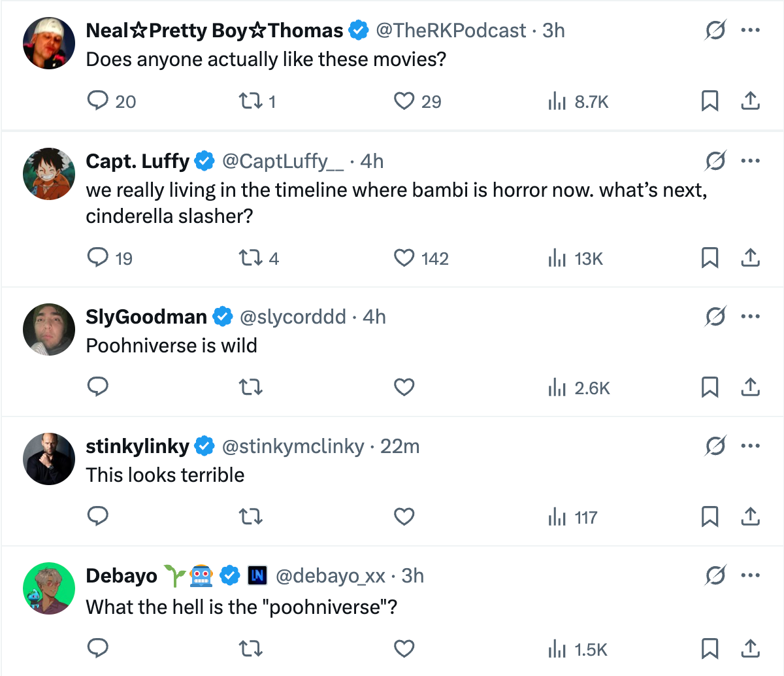Screen dimensions: 784x676
Task: Open Grok actions on Neal's post
Action: [715, 30]
